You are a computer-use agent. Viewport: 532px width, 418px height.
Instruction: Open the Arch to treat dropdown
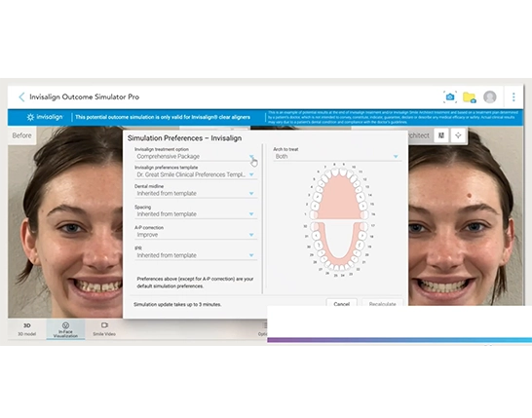click(337, 157)
